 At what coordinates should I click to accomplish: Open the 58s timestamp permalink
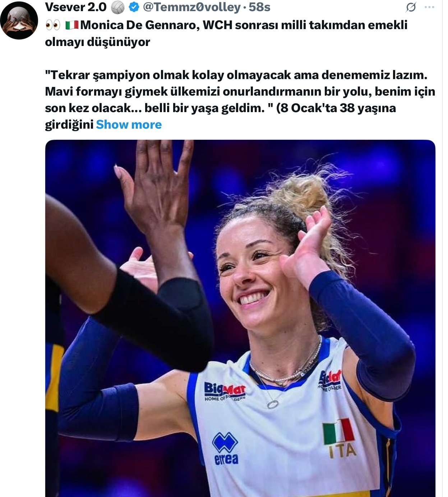coord(259,7)
